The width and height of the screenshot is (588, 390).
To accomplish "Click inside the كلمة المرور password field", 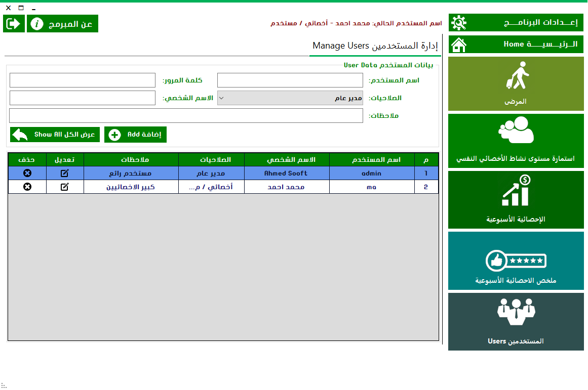I will pos(82,80).
